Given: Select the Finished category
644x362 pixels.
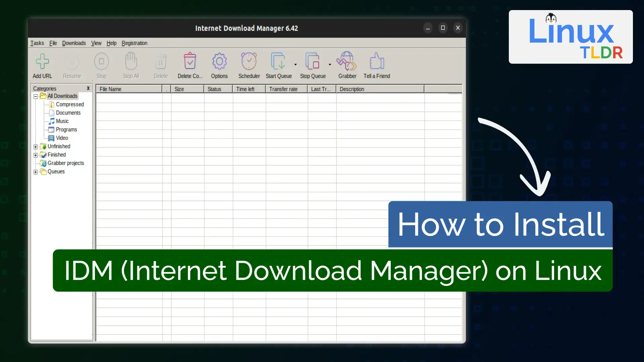Looking at the screenshot, I should (57, 155).
